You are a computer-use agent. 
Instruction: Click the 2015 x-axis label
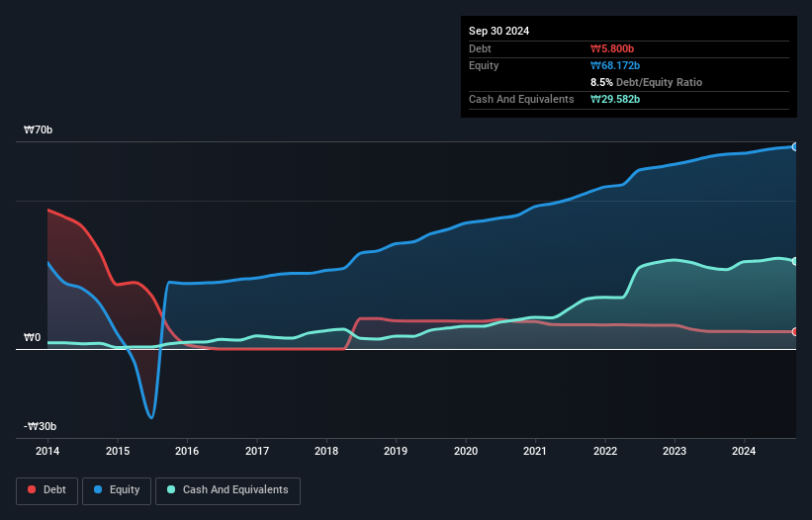click(x=118, y=451)
